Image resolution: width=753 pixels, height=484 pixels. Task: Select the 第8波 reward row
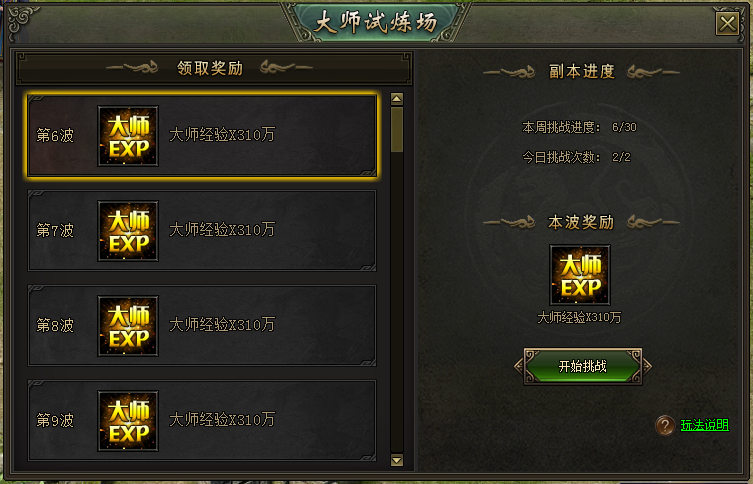(x=202, y=326)
